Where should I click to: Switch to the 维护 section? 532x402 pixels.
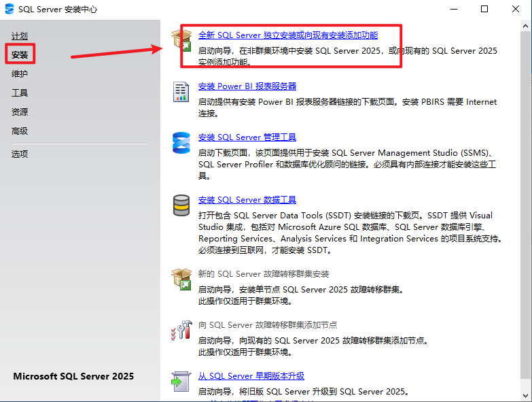point(20,73)
